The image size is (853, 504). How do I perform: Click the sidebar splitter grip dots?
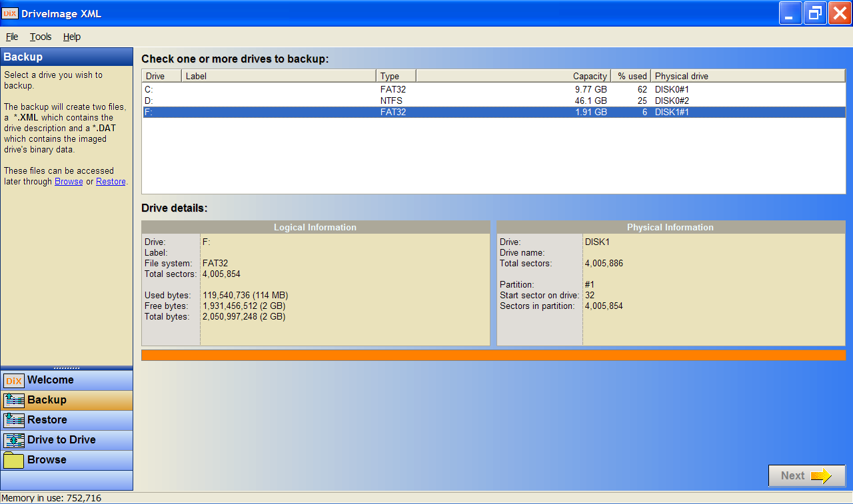(x=67, y=368)
